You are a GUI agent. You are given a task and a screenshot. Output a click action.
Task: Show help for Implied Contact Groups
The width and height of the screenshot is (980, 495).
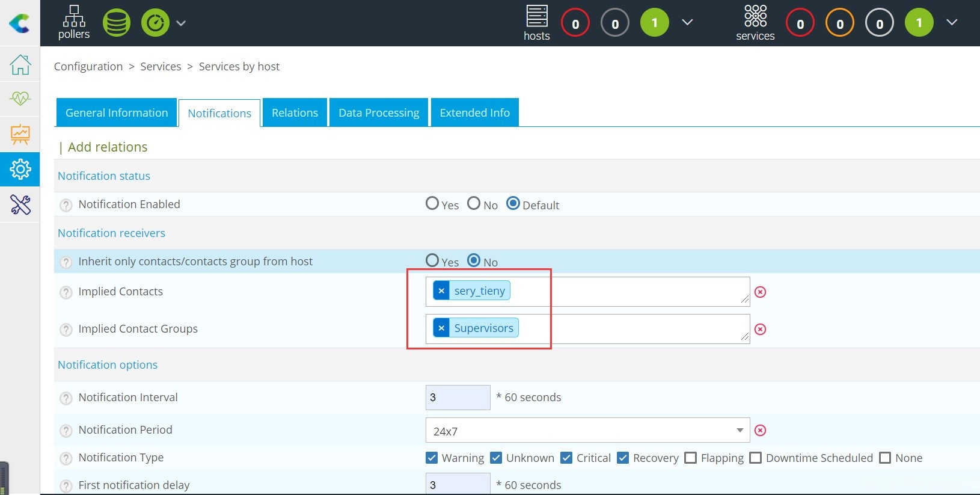66,330
